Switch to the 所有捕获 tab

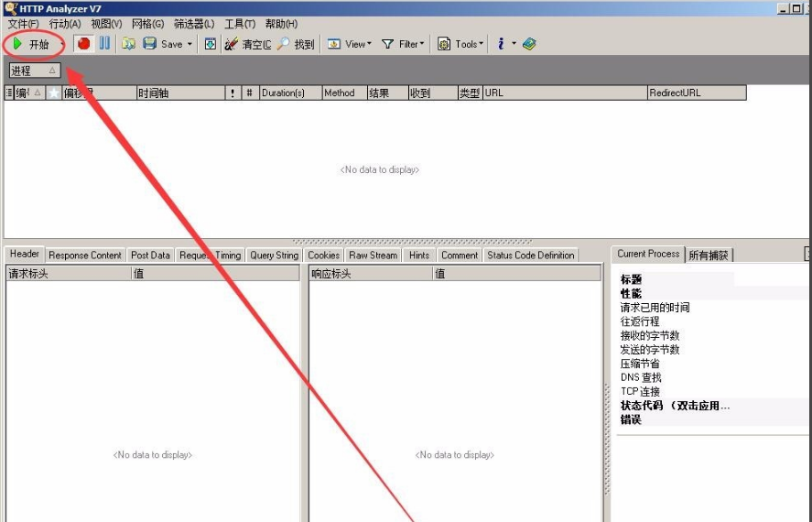point(709,256)
